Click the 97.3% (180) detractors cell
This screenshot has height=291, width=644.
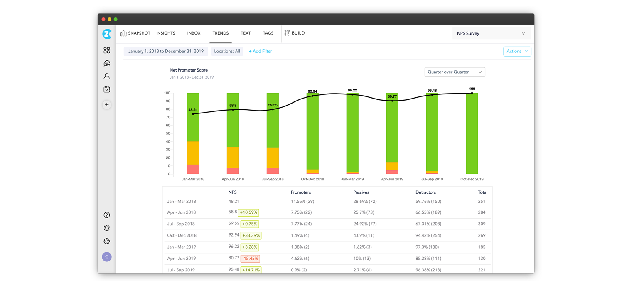(428, 247)
